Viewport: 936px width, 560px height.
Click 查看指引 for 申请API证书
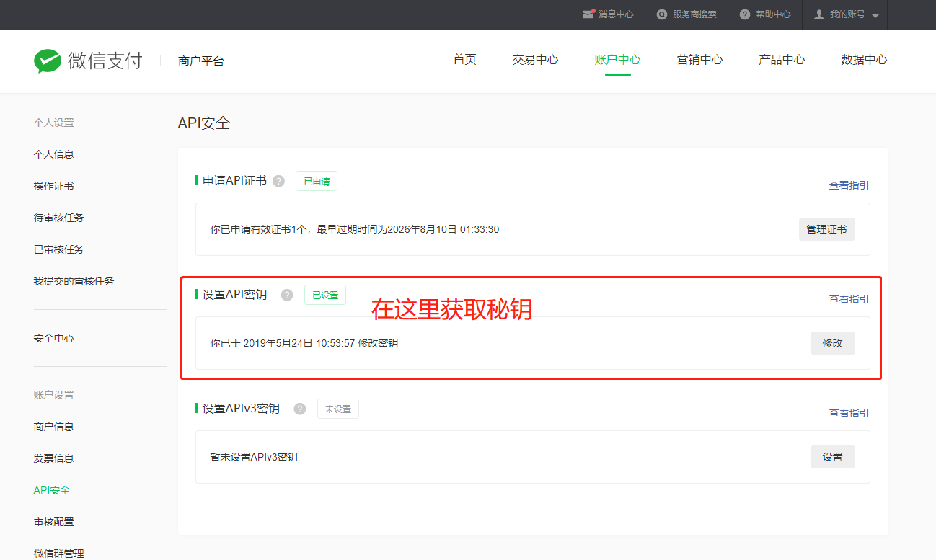coord(849,185)
